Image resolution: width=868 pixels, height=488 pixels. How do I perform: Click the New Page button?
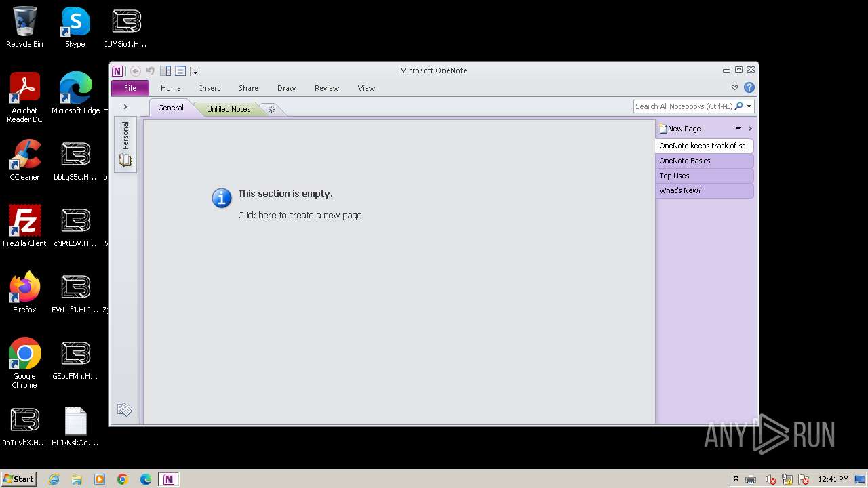click(x=680, y=129)
